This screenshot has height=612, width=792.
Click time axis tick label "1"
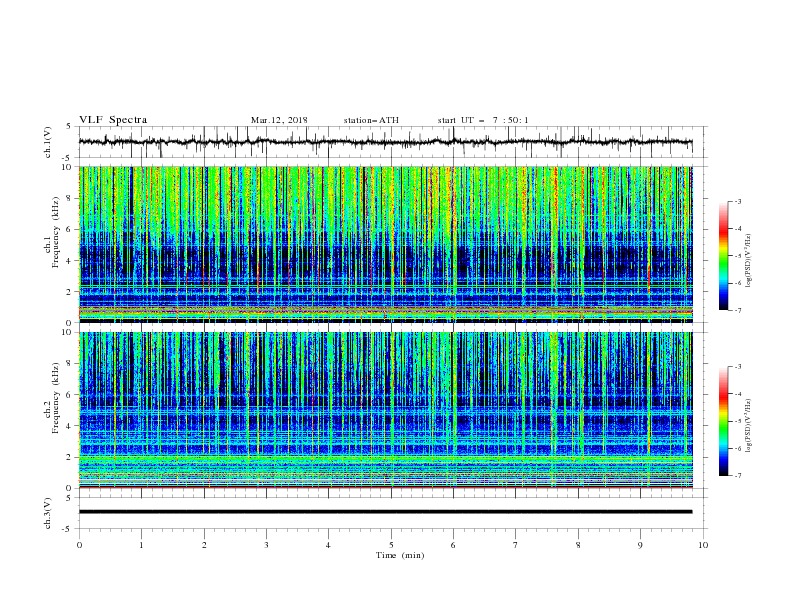141,545
